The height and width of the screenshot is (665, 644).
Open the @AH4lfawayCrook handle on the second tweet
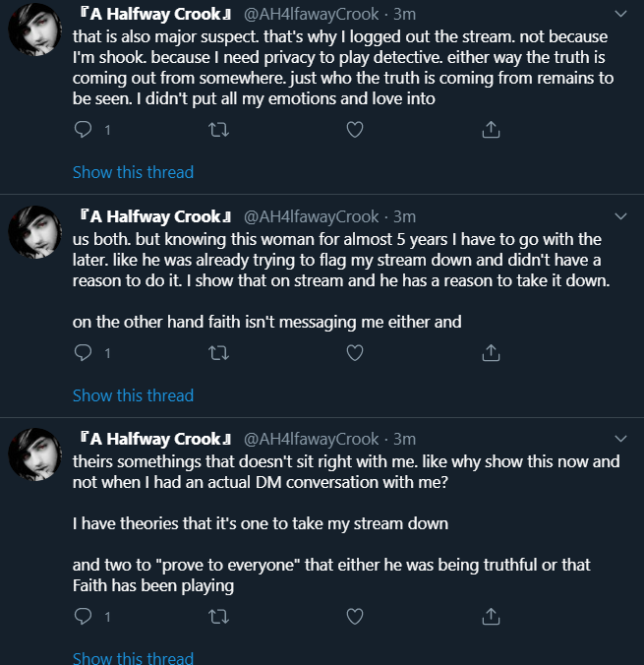pyautogui.click(x=312, y=216)
